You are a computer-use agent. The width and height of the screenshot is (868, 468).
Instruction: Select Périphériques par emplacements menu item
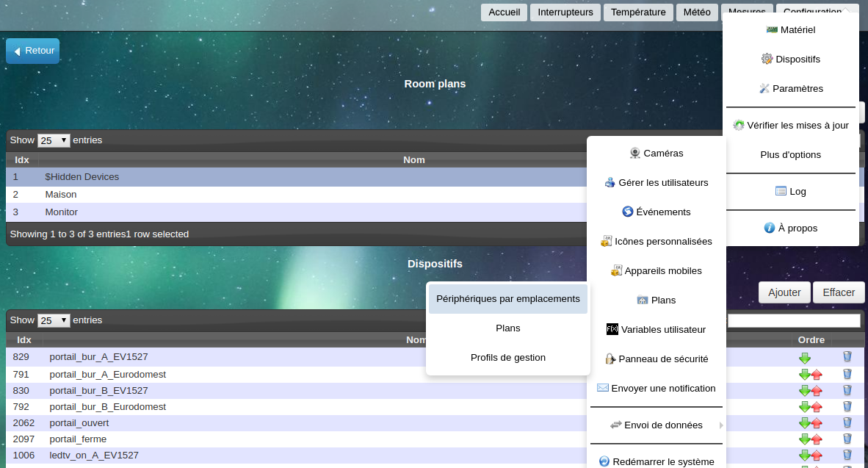(x=507, y=299)
